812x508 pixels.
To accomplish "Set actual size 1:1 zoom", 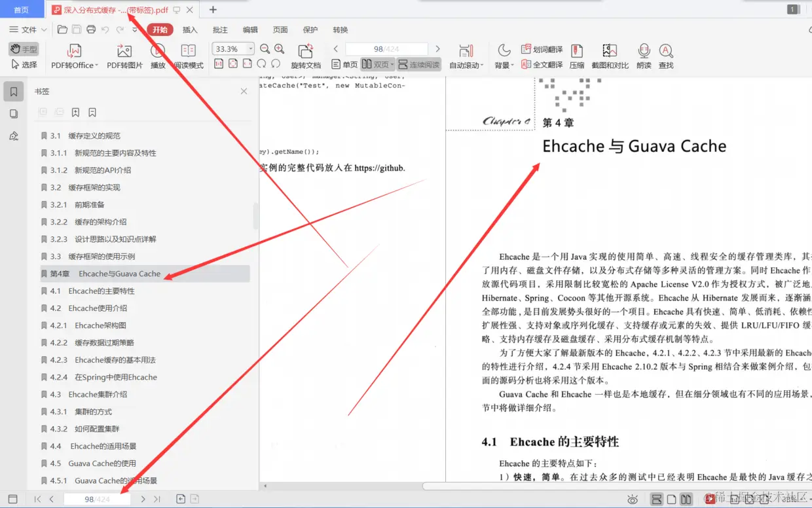I will point(219,64).
